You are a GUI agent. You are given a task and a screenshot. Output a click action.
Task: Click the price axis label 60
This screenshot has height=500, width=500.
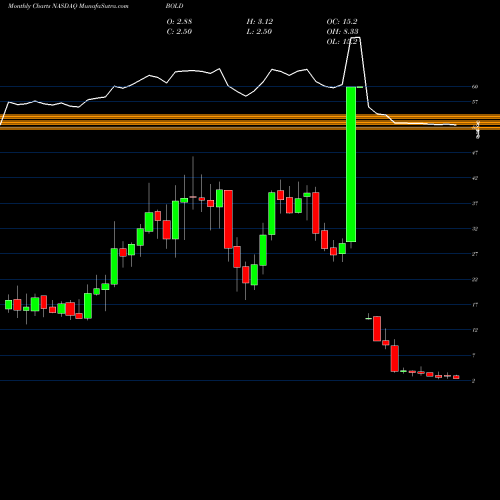[475, 87]
